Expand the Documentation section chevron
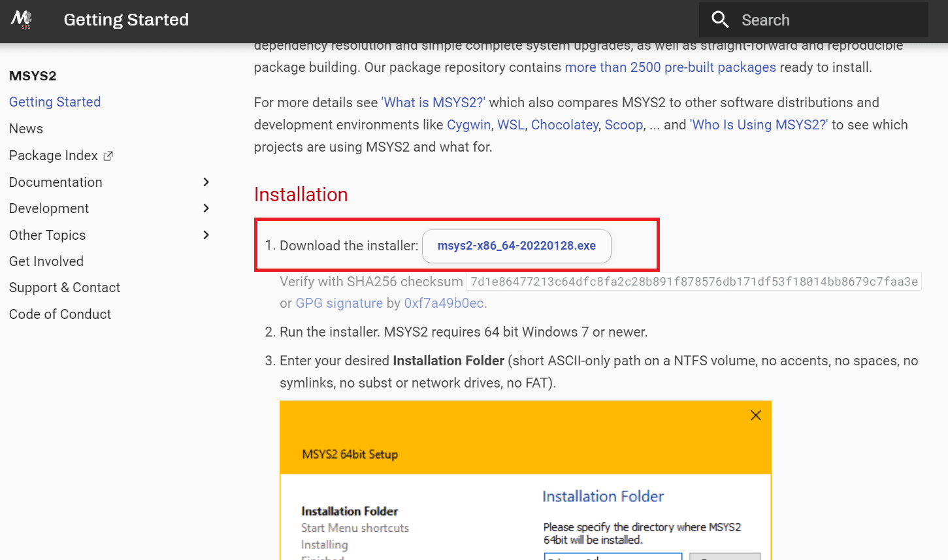The width and height of the screenshot is (948, 560). pos(206,182)
